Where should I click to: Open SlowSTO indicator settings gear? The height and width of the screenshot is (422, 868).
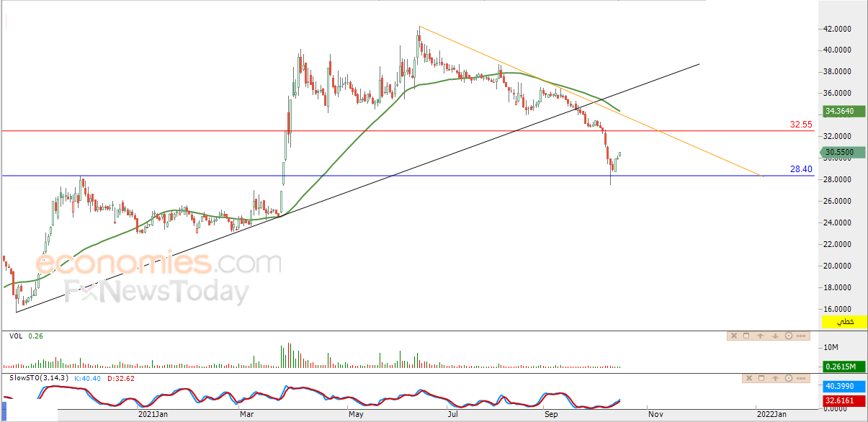coord(789,378)
